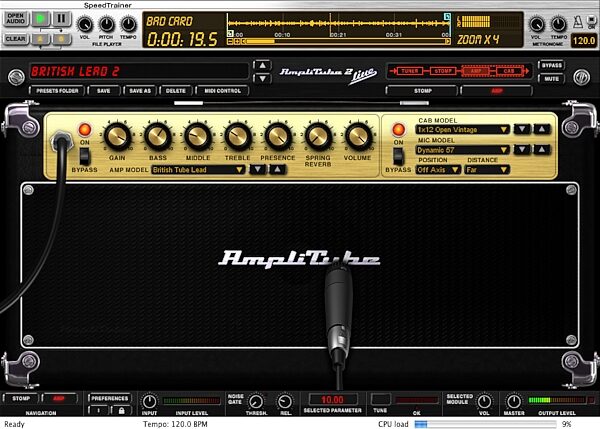
Task: Click the loop point A button
Action: [x=41, y=39]
